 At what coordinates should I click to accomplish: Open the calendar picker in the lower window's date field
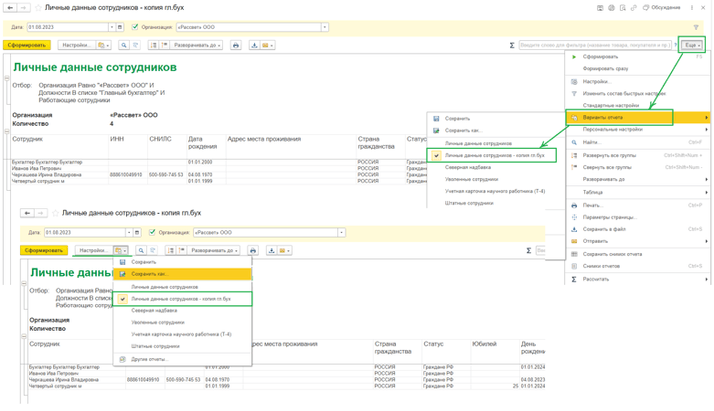click(136, 232)
